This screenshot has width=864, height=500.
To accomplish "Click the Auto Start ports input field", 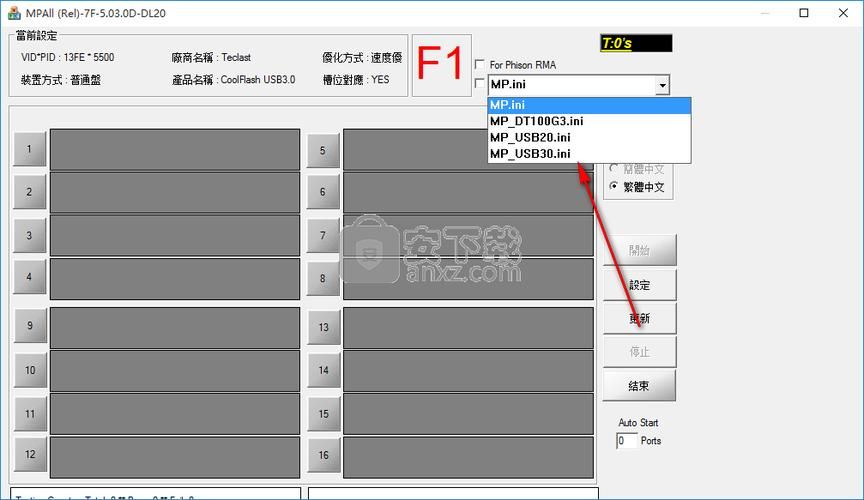I will click(x=627, y=440).
